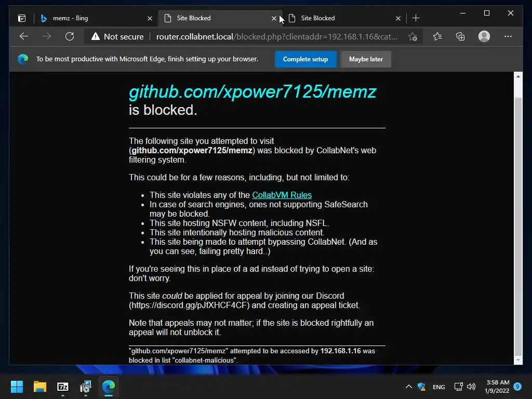Screen dimensions: 532x399
Task: Close the memz - Bing tab
Action: (x=150, y=18)
